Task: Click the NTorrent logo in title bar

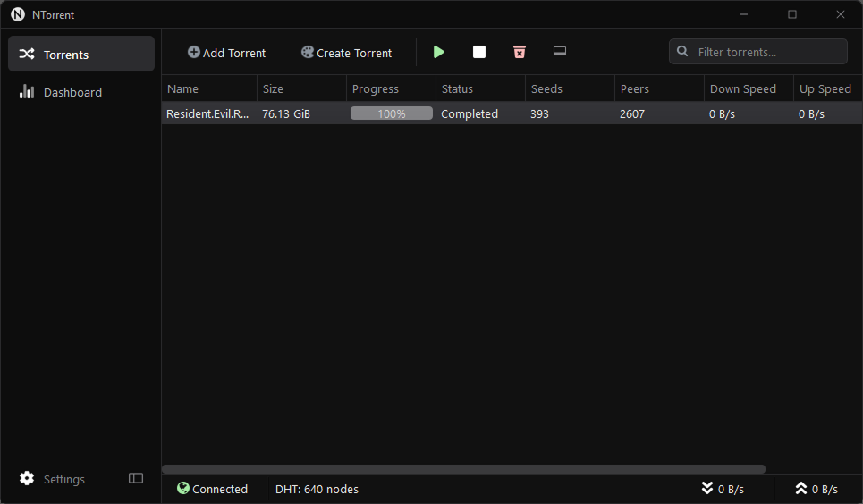Action: coord(18,14)
